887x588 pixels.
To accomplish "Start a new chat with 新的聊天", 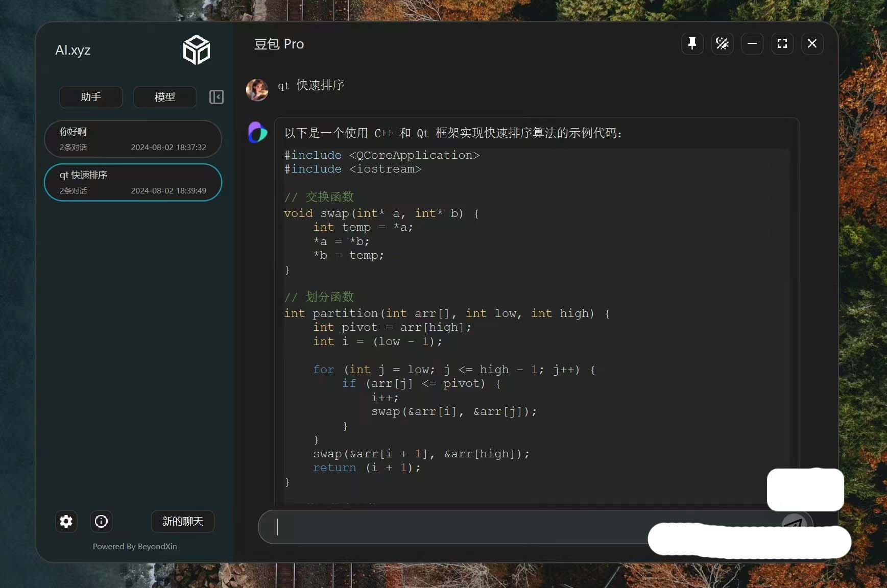I will 183,521.
